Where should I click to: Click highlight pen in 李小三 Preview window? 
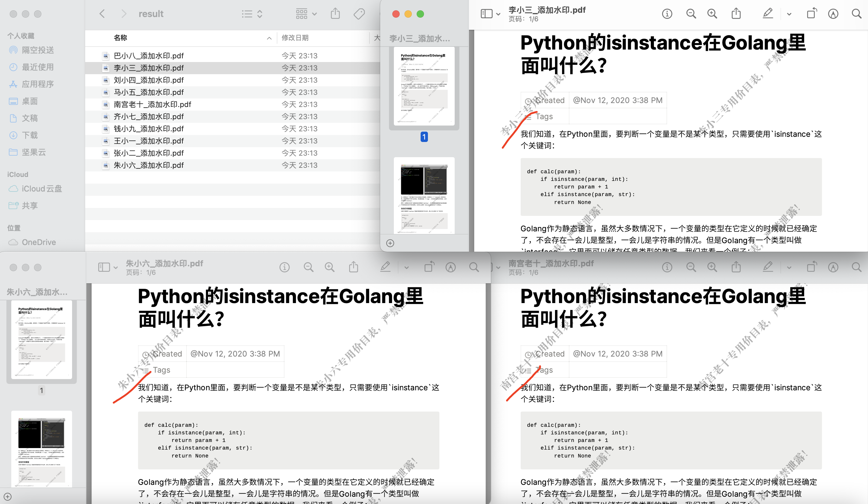pos(768,14)
